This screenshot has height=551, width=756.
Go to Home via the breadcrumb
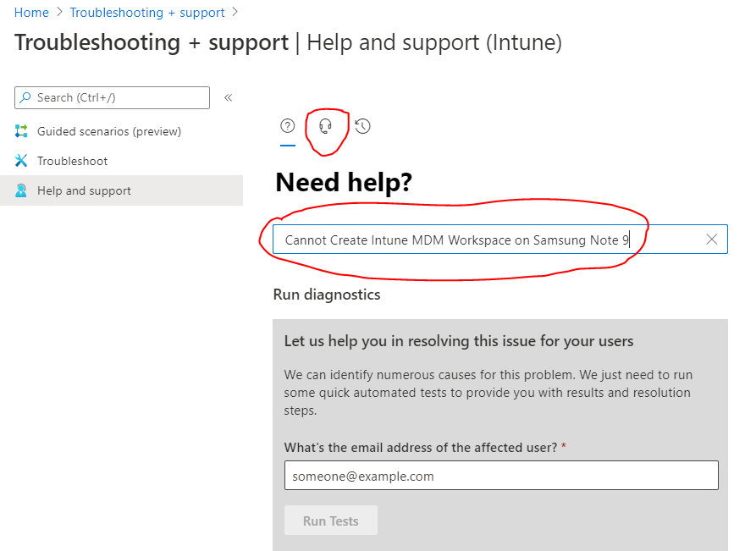pyautogui.click(x=31, y=13)
